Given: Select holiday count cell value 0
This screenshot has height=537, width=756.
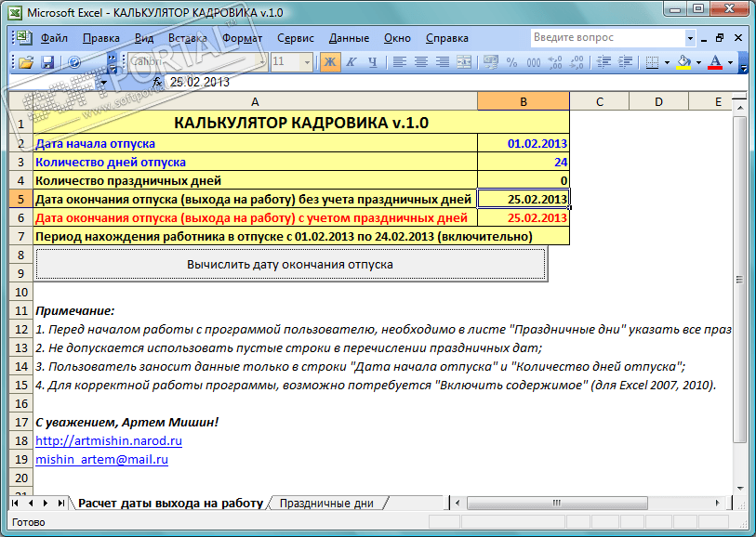Looking at the screenshot, I should pyautogui.click(x=524, y=180).
